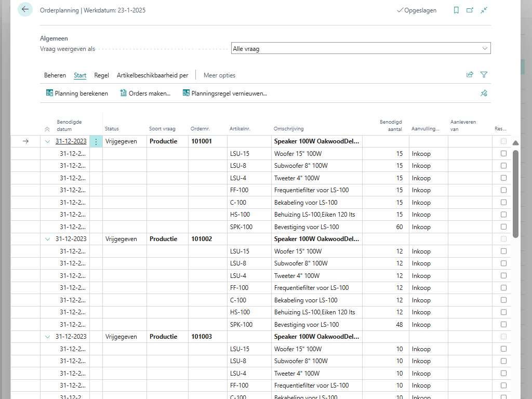Click the bookmark icon in header
Image resolution: width=532 pixels, height=399 pixels.
tap(456, 10)
